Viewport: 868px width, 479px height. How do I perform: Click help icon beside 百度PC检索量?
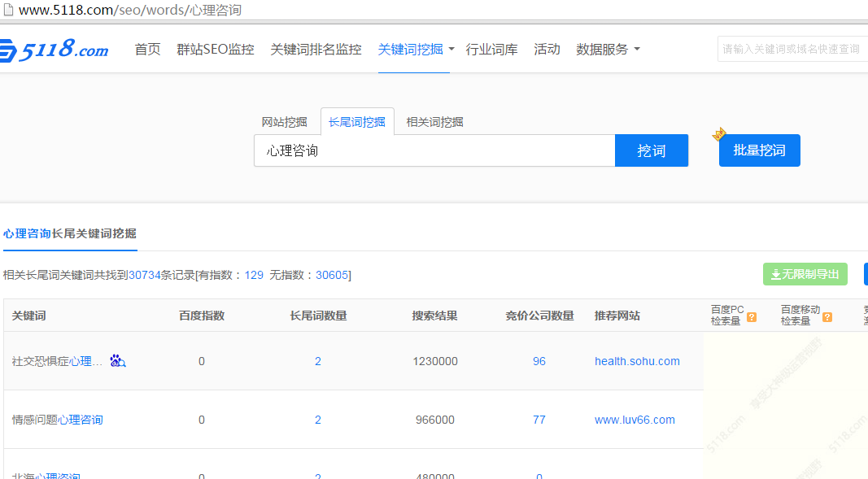click(752, 316)
